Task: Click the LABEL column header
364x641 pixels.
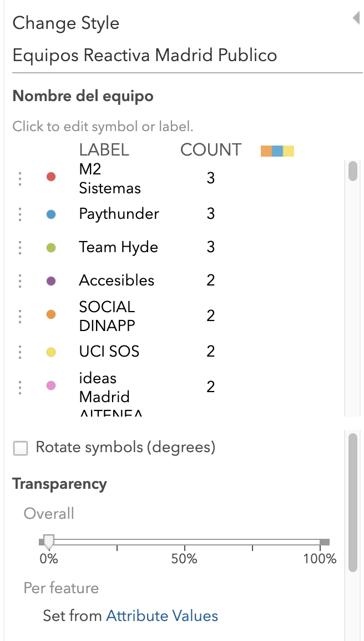Action: tap(104, 150)
